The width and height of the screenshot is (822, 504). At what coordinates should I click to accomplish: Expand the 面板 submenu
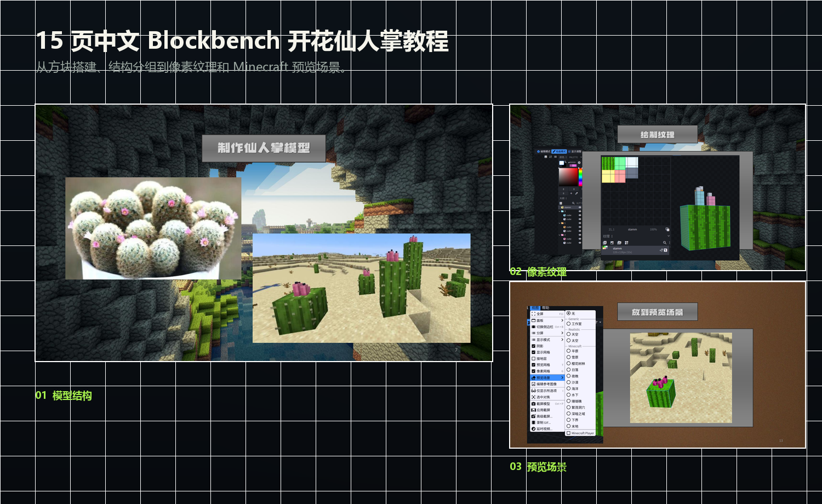click(x=547, y=320)
